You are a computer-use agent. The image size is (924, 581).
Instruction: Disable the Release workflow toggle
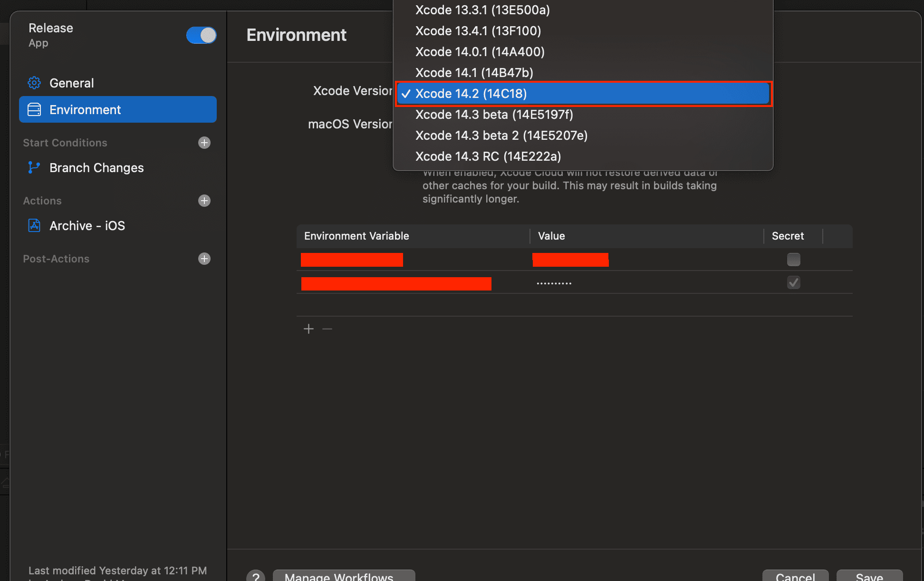click(x=202, y=35)
